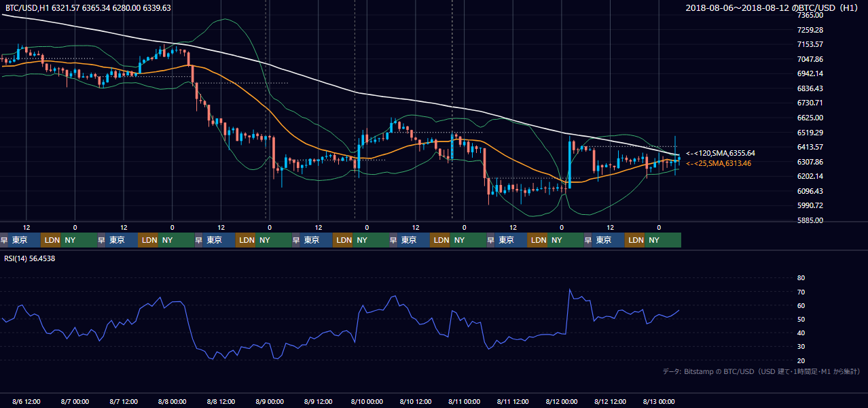The height and width of the screenshot is (408, 868).
Task: Click the 6625.00 price axis label
Action: click(810, 118)
